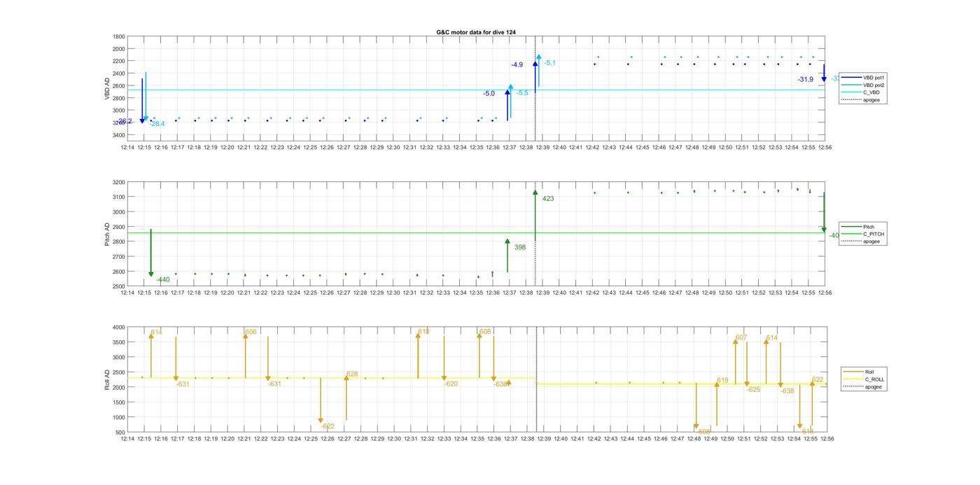Click the "Pitch AD" y-axis label
Viewport: 980px width, 485px height.
click(x=107, y=234)
